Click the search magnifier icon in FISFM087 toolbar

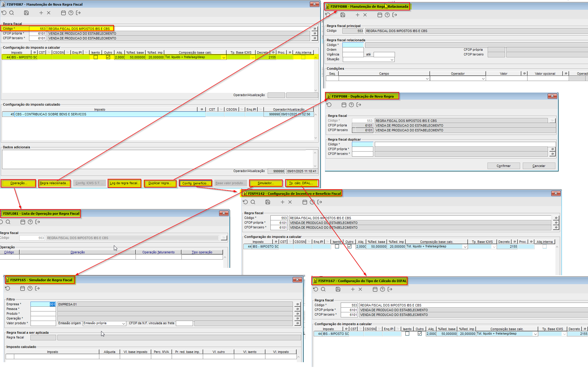point(12,13)
